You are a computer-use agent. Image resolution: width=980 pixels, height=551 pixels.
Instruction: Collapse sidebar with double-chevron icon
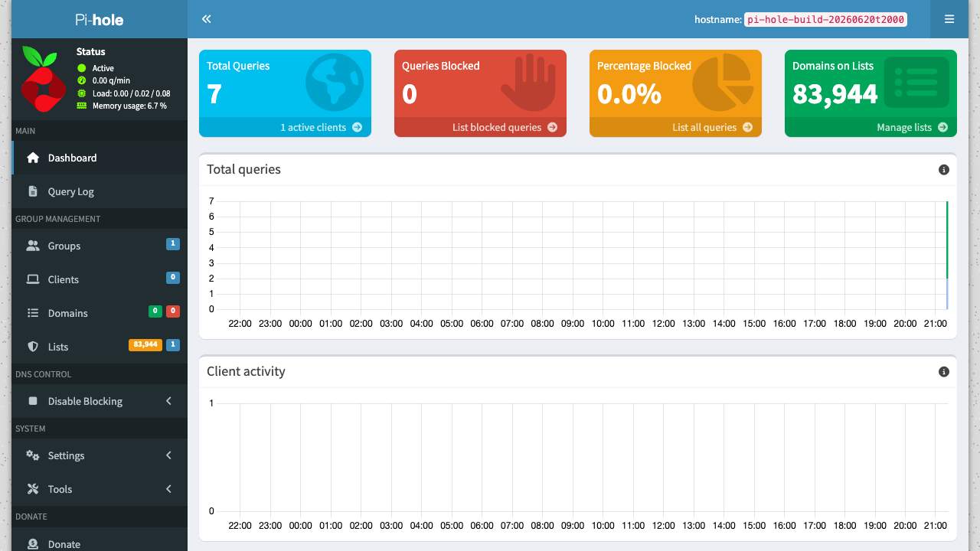click(x=206, y=19)
